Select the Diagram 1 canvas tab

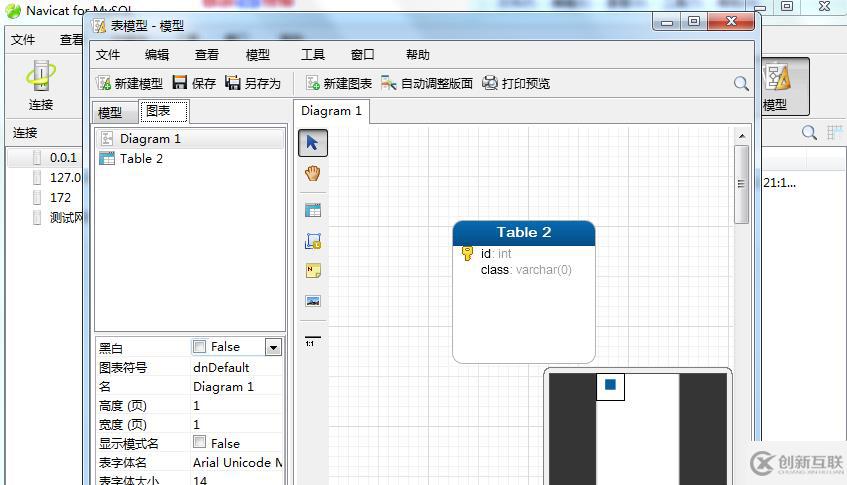pyautogui.click(x=331, y=111)
